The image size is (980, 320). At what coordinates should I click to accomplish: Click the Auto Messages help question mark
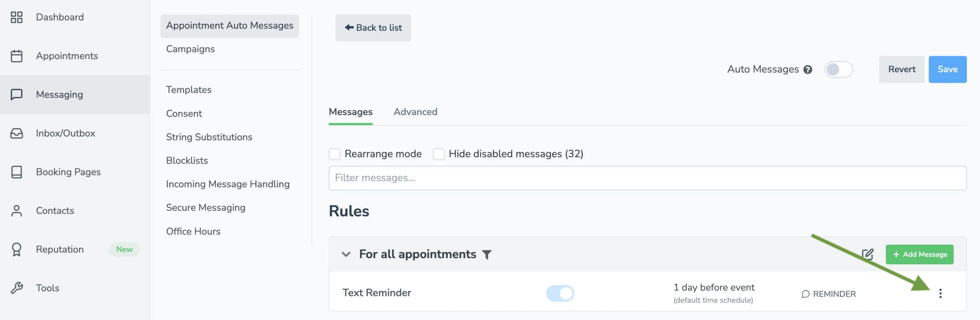coord(808,70)
